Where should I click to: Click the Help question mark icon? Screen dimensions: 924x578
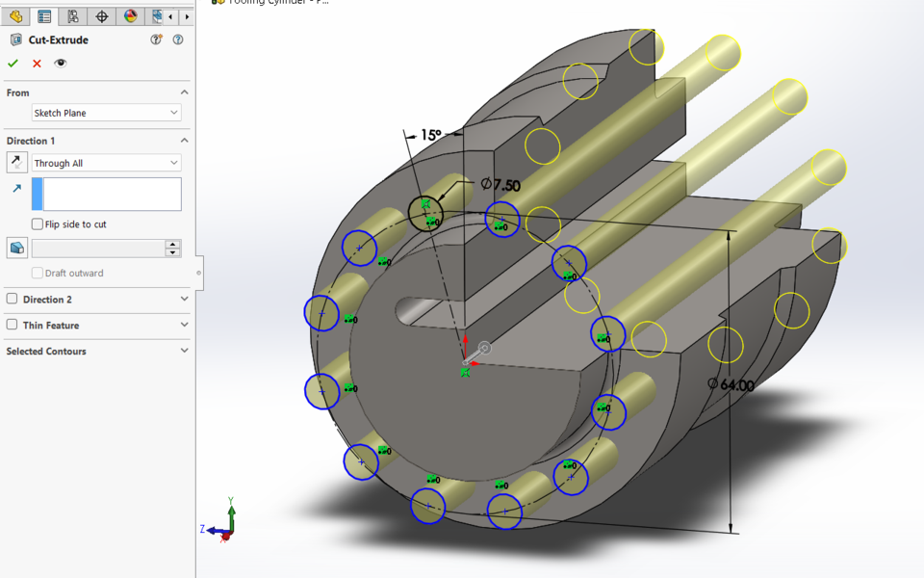click(178, 39)
